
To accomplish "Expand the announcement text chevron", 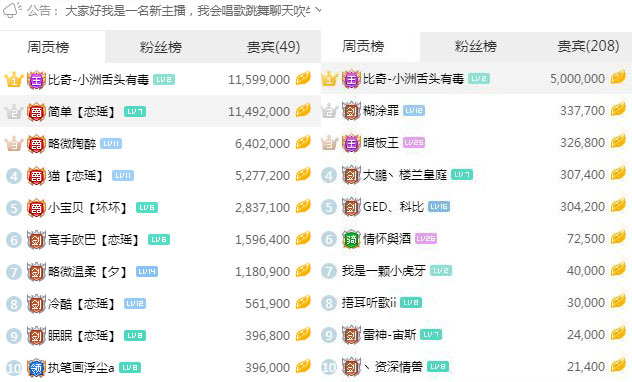I will 318,10.
